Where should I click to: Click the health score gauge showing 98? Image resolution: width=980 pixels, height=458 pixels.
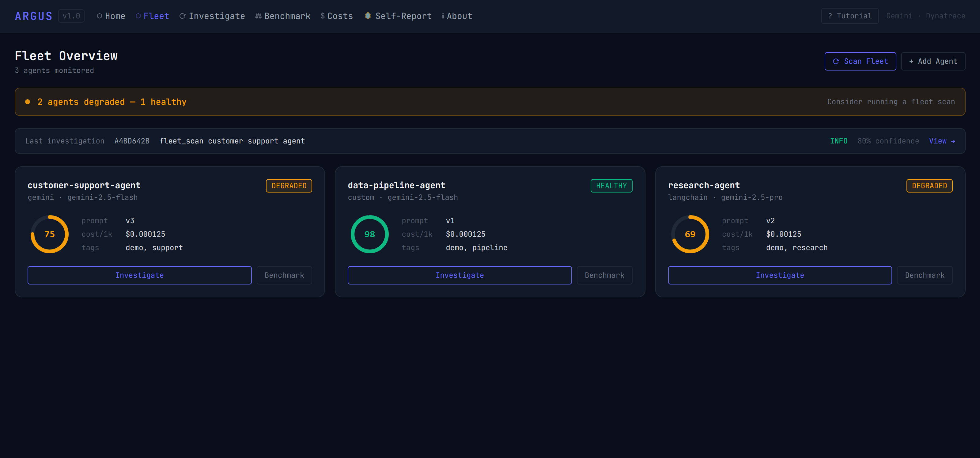370,234
